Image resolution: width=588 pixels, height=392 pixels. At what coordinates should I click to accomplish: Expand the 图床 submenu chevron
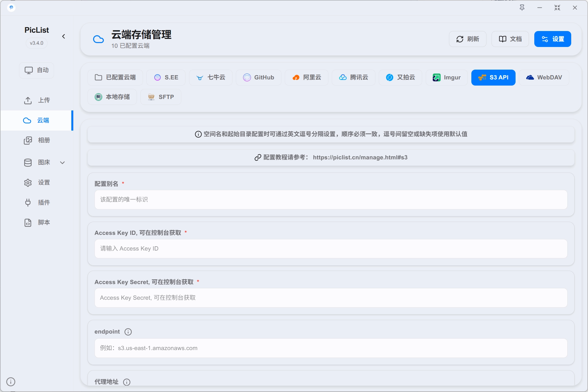62,162
